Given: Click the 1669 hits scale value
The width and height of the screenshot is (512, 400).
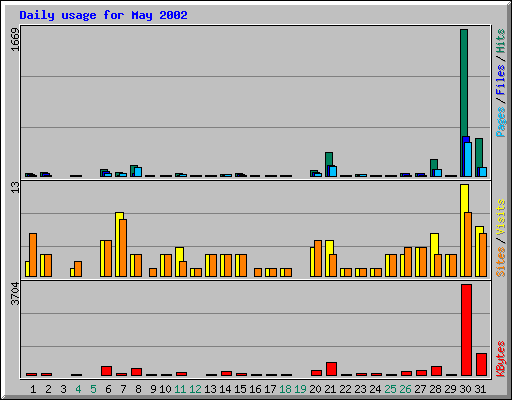Looking at the screenshot, I should 15,39.
